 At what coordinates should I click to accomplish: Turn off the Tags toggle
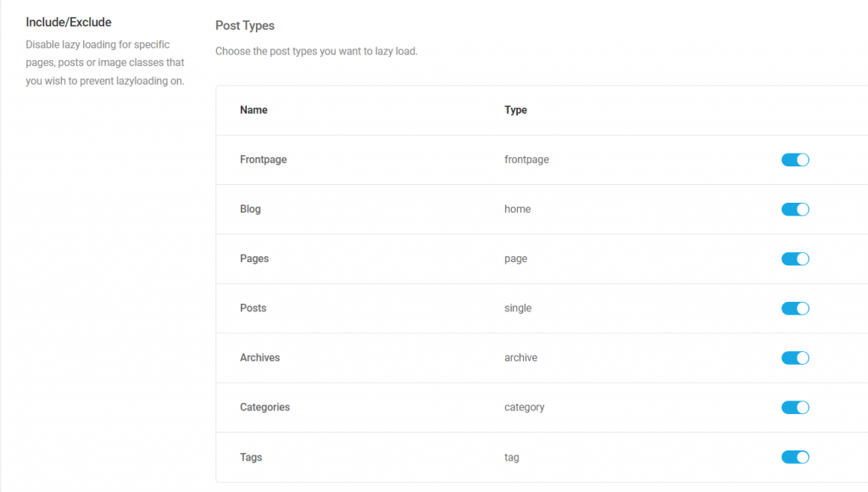click(795, 457)
